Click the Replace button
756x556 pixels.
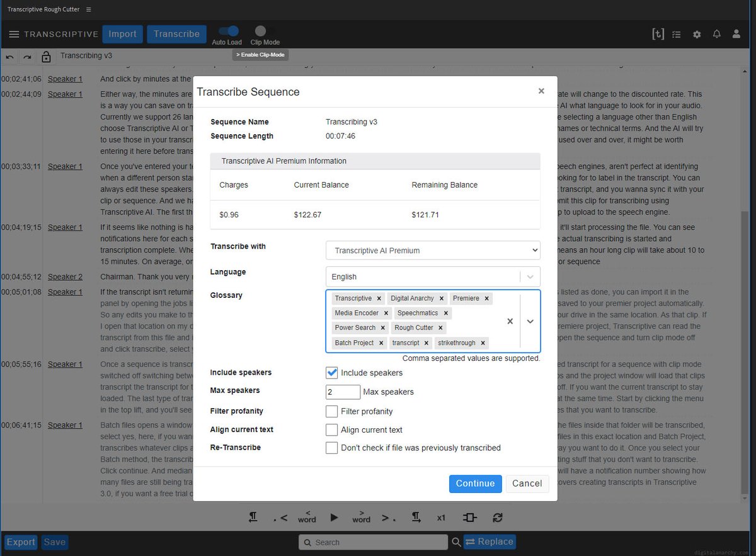click(x=490, y=542)
